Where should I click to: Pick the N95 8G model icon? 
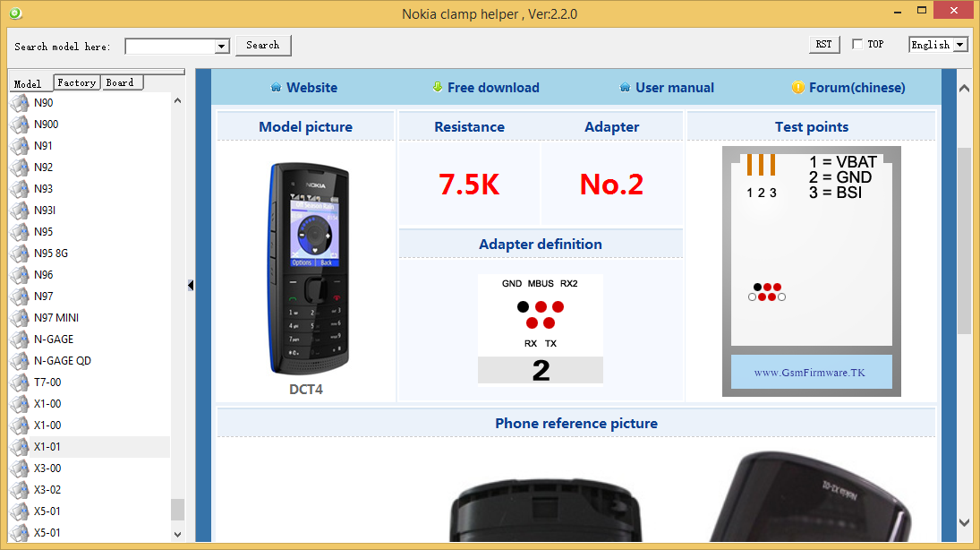click(20, 253)
